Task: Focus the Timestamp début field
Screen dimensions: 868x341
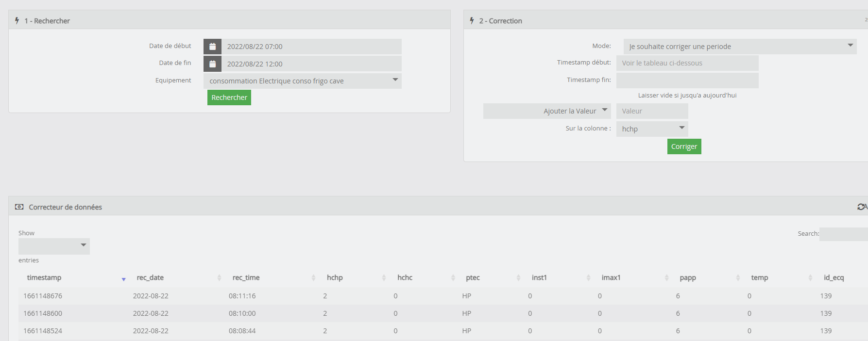Action: (687, 63)
